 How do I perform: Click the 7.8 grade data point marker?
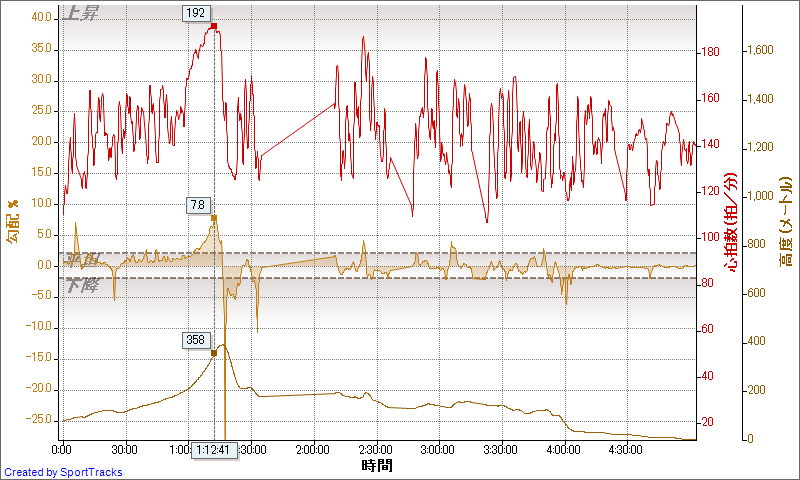(x=213, y=217)
